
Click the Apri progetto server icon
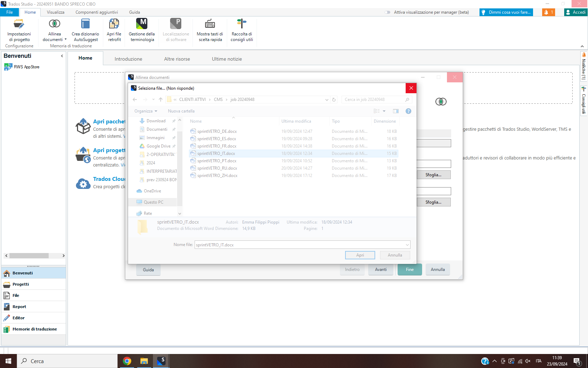pyautogui.click(x=83, y=155)
